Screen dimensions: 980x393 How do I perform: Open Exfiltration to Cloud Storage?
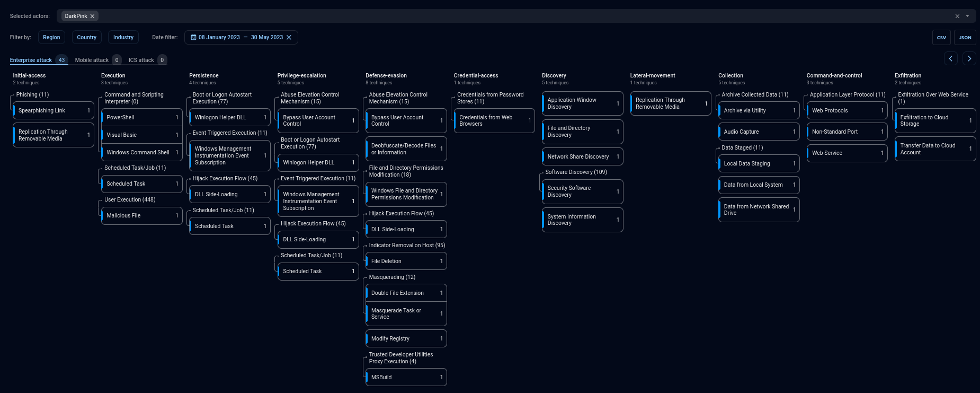click(x=936, y=120)
